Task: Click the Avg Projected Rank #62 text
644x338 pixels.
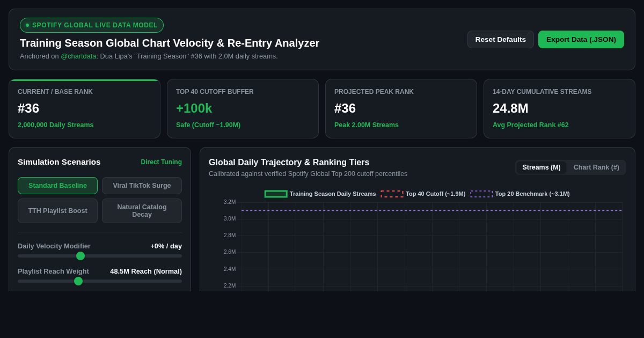Action: [531, 125]
